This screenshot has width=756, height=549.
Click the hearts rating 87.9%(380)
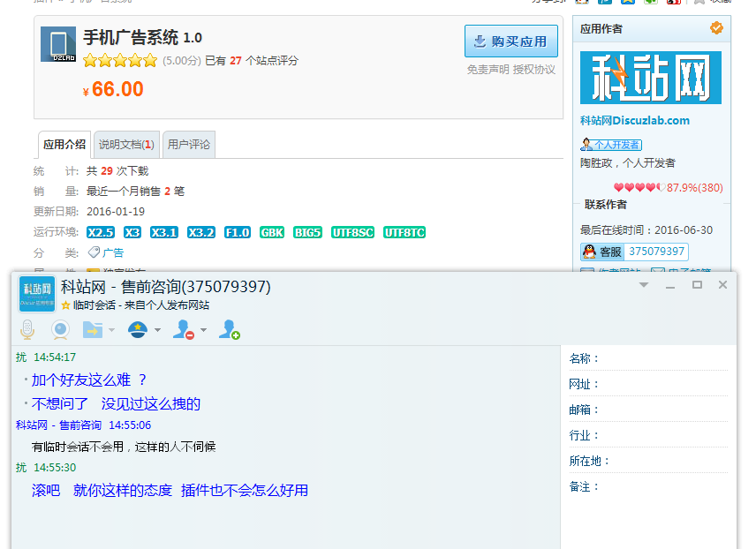point(668,187)
